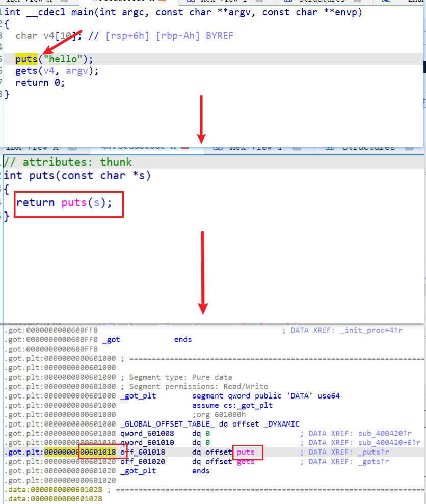Click the gets call in main
This screenshot has width=426, height=504.
coord(26,71)
